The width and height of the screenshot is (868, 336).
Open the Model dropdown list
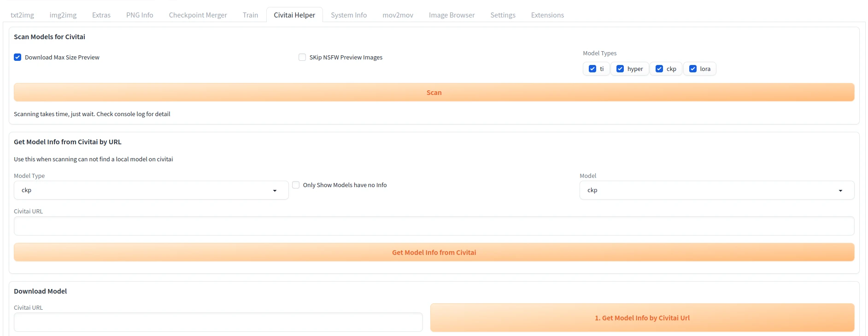coord(716,190)
